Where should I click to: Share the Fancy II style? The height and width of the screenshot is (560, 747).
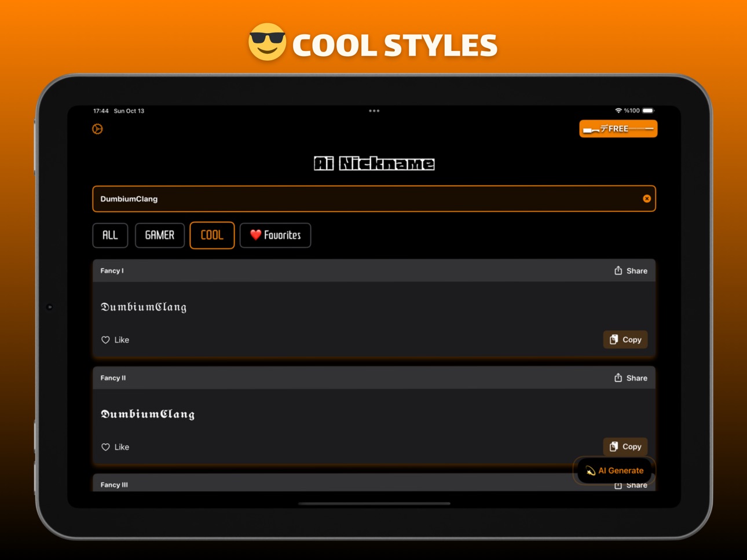tap(631, 378)
